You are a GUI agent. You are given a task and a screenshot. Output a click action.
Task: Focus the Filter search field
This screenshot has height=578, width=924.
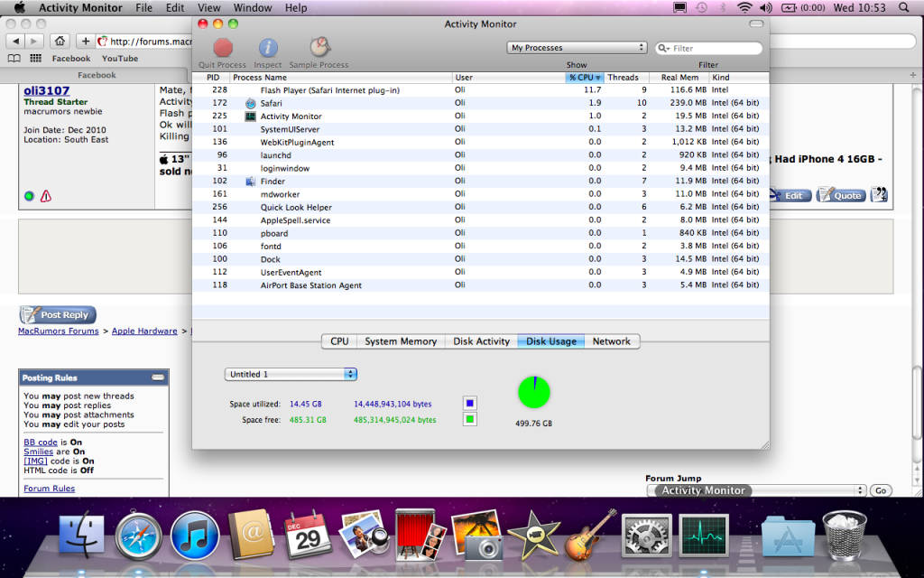(x=709, y=49)
